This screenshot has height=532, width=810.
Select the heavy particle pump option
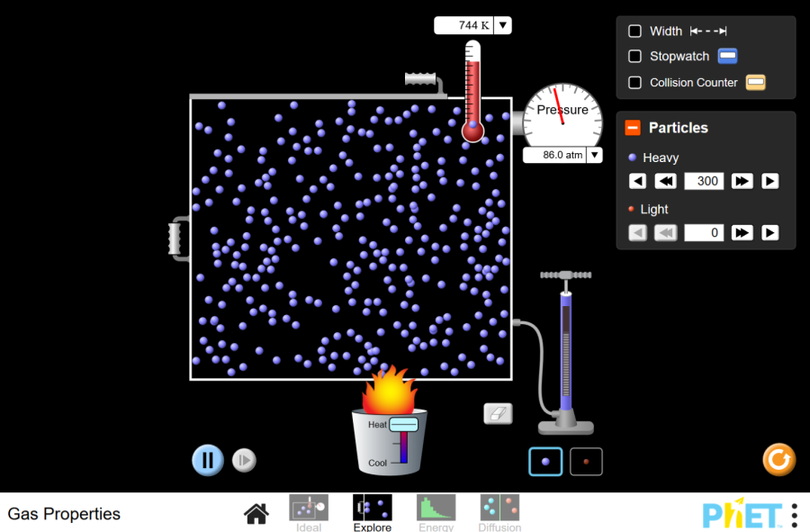click(545, 462)
